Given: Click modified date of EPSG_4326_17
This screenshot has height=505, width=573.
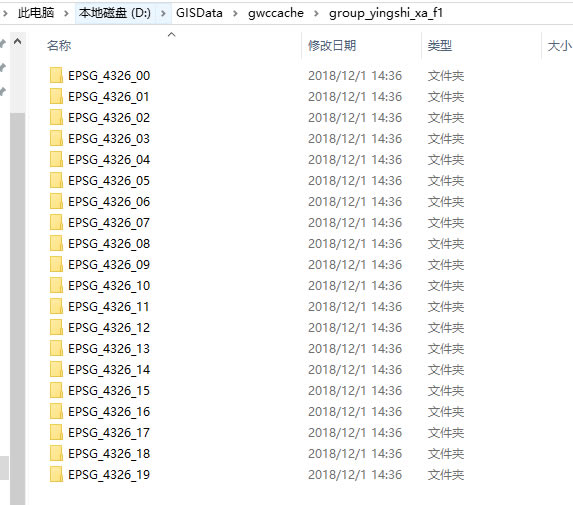Looking at the screenshot, I should [x=355, y=433].
